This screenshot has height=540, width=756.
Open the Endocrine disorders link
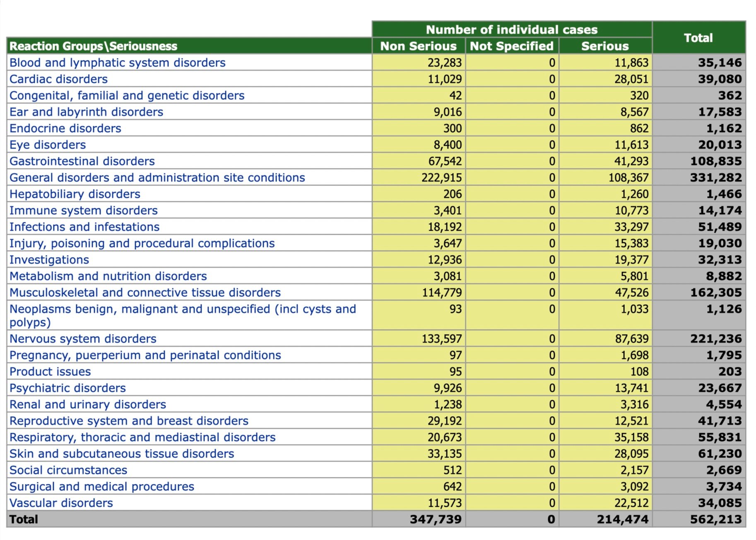[65, 128]
